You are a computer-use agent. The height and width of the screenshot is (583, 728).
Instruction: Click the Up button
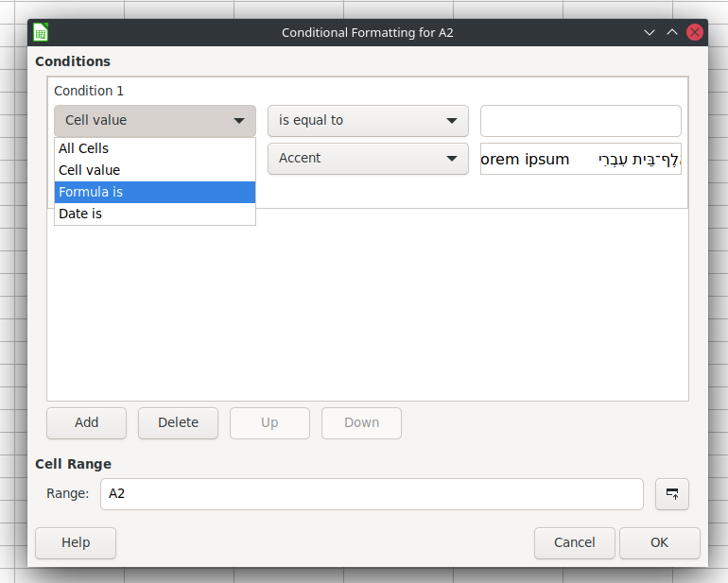[269, 423]
